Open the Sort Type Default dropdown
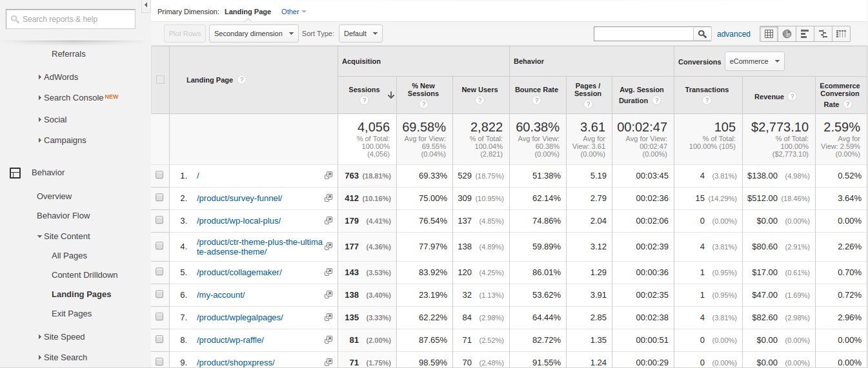 pyautogui.click(x=360, y=34)
